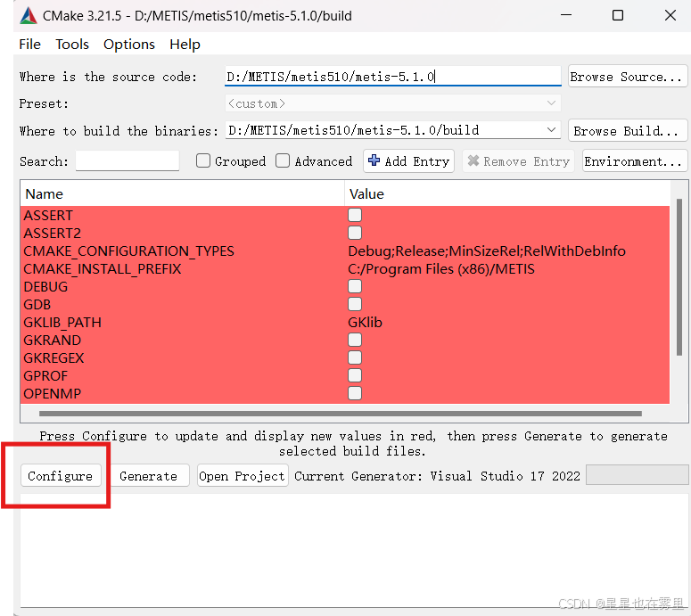Image resolution: width=691 pixels, height=616 pixels.
Task: Click the Open Project button
Action: pyautogui.click(x=242, y=476)
